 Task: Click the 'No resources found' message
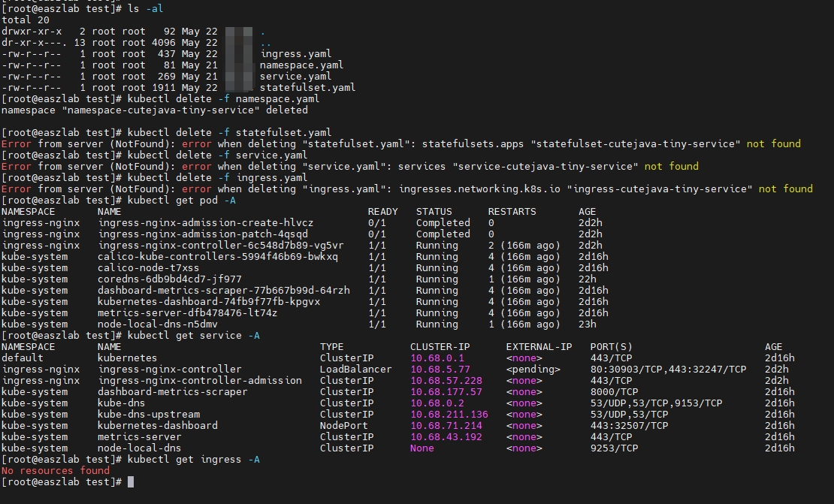[x=56, y=470]
